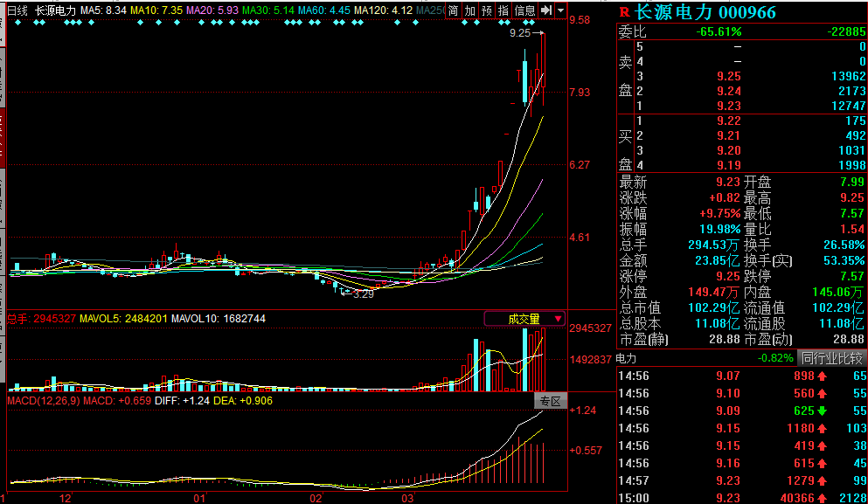Select the MA60: 4.45 indicator label
868x504 pixels.
click(x=323, y=10)
